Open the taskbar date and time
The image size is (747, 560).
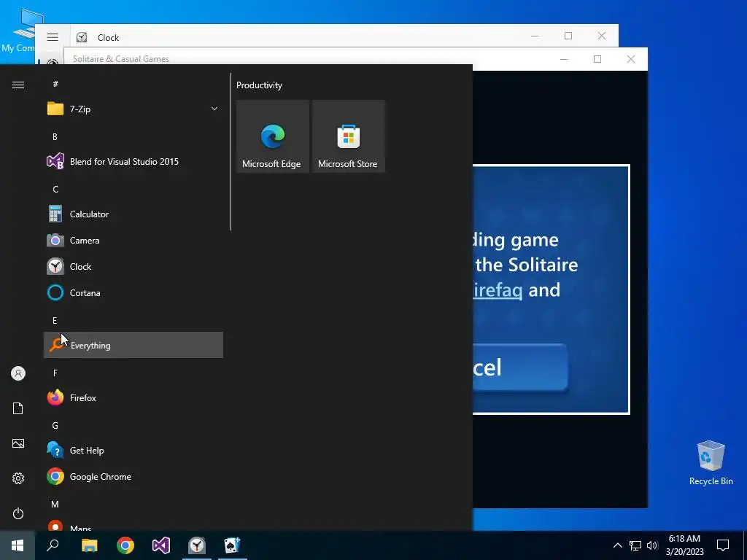click(684, 545)
